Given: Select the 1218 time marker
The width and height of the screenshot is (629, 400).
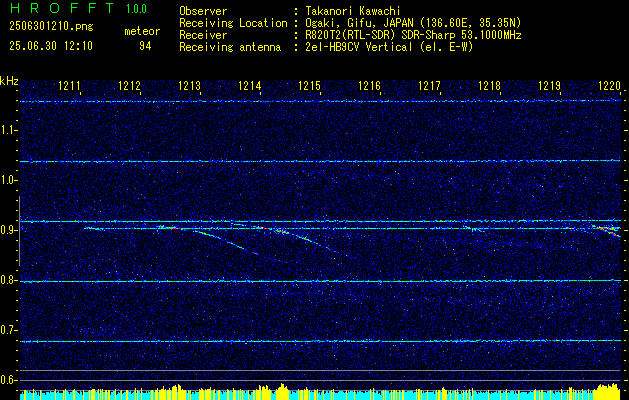Looking at the screenshot, I should pyautogui.click(x=490, y=85).
